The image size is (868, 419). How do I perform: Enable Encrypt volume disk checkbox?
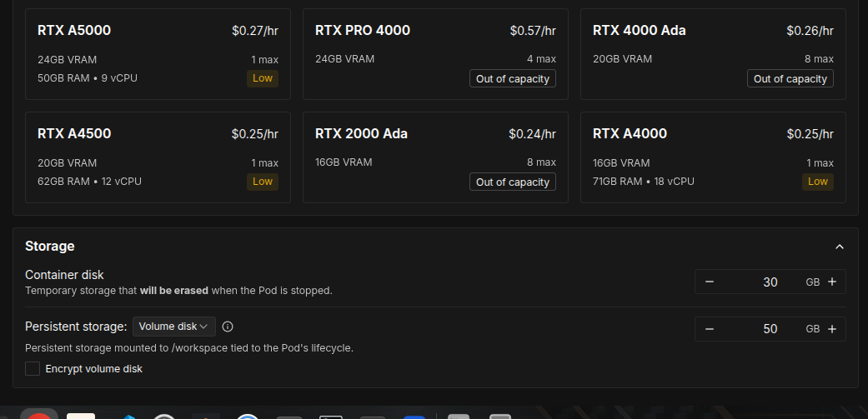33,369
